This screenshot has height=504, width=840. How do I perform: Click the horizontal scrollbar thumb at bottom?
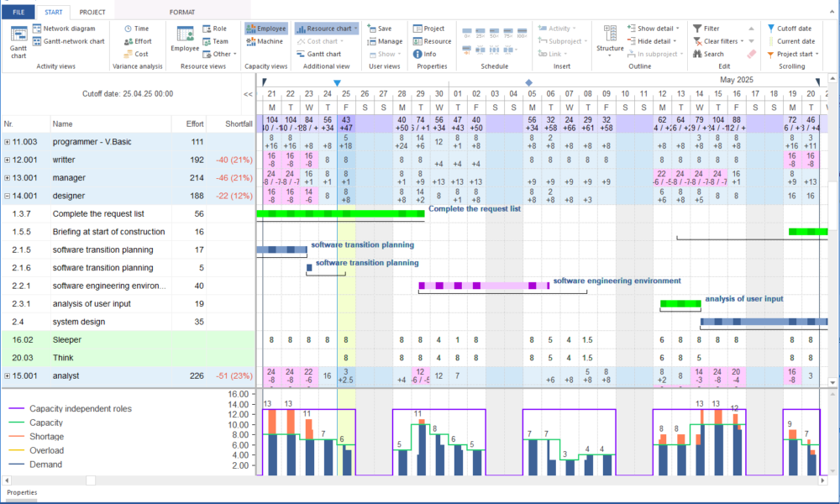coord(91,480)
